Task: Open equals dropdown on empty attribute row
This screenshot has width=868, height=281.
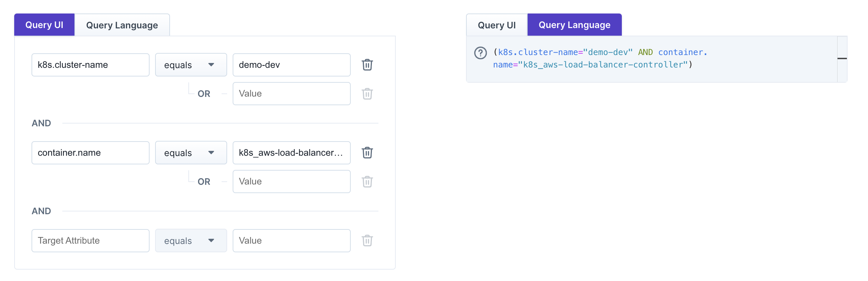Action: click(x=191, y=241)
